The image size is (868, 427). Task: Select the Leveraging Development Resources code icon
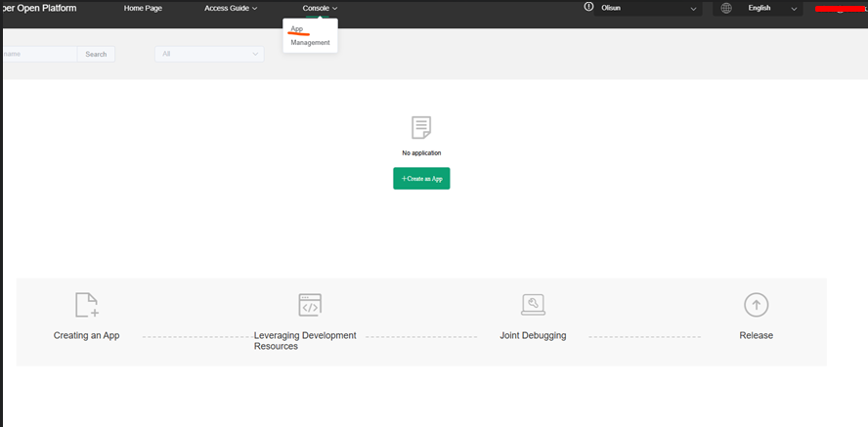click(x=310, y=305)
